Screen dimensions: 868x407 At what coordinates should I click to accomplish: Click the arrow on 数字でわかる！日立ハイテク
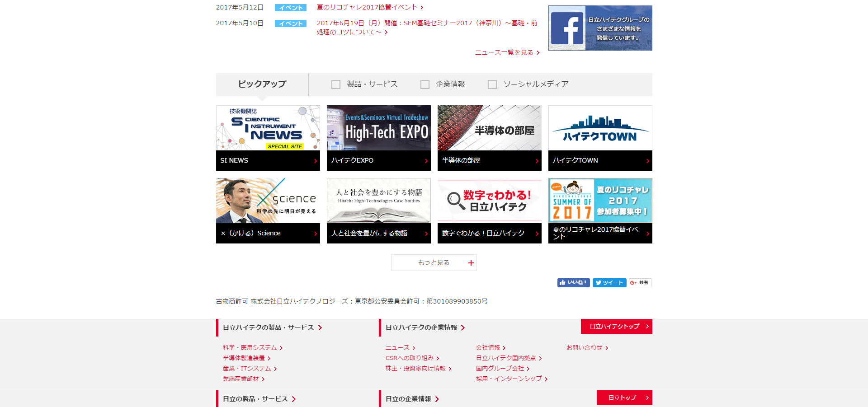click(x=537, y=233)
